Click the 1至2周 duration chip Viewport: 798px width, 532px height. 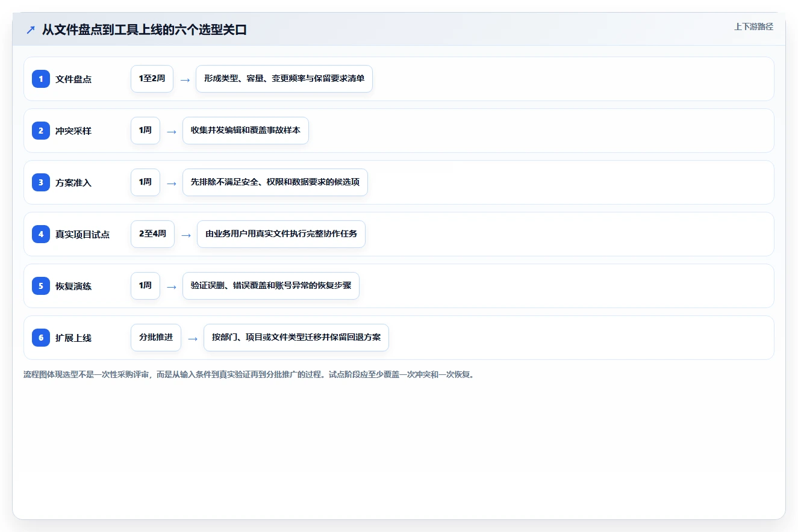pyautogui.click(x=152, y=79)
